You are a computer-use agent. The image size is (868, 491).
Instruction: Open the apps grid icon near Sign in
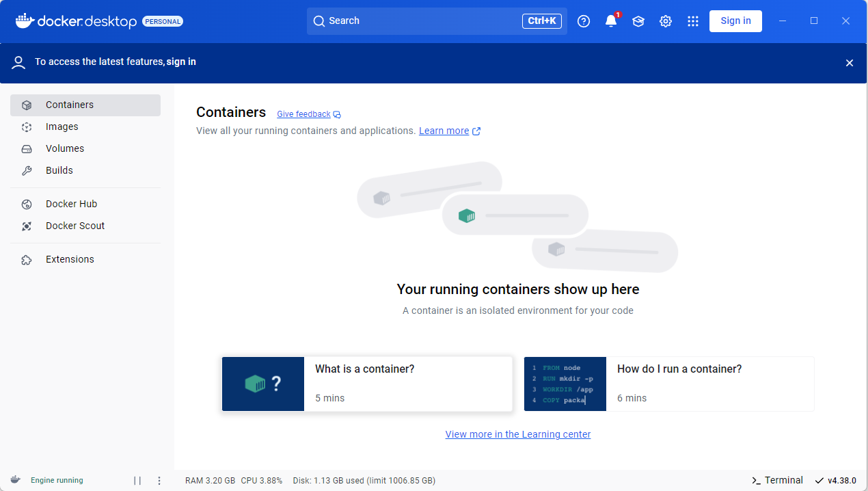pyautogui.click(x=692, y=21)
